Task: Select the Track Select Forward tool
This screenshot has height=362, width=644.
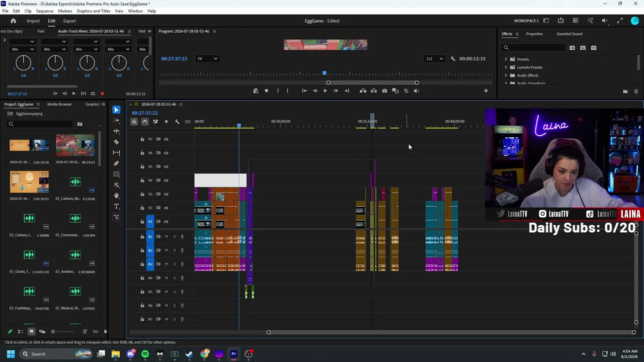Action: tap(116, 121)
